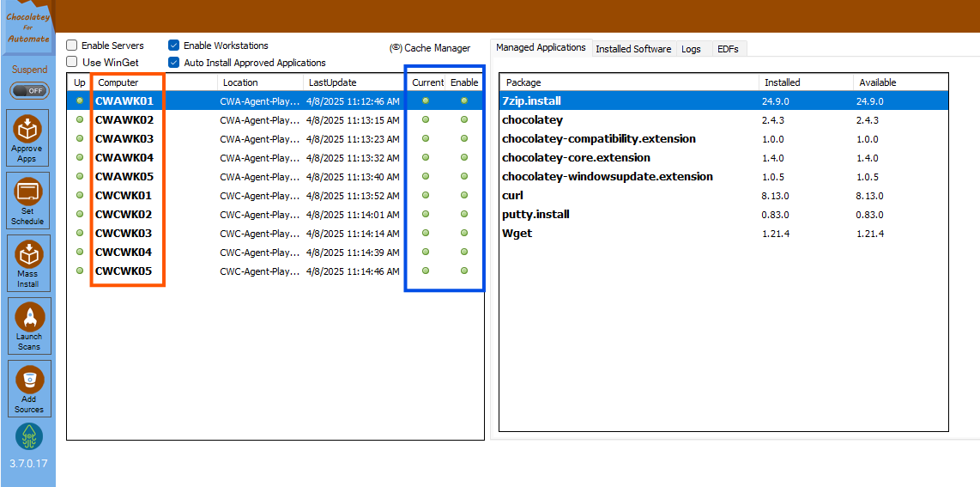Viewport: 980px width, 487px height.
Task: Toggle the Enable dot for CWAWK01
Action: coord(463,100)
